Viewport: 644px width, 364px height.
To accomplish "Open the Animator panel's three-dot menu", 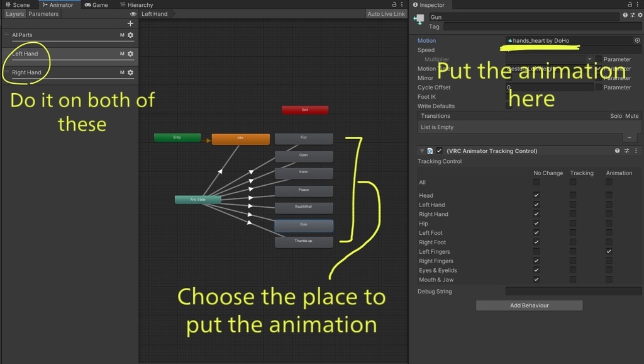I will (x=402, y=4).
